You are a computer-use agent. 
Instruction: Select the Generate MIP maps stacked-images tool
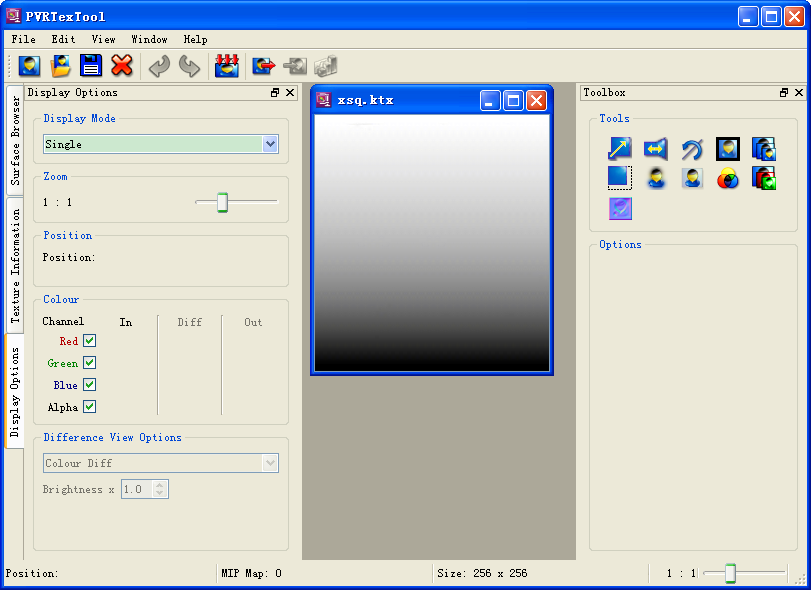pos(764,149)
